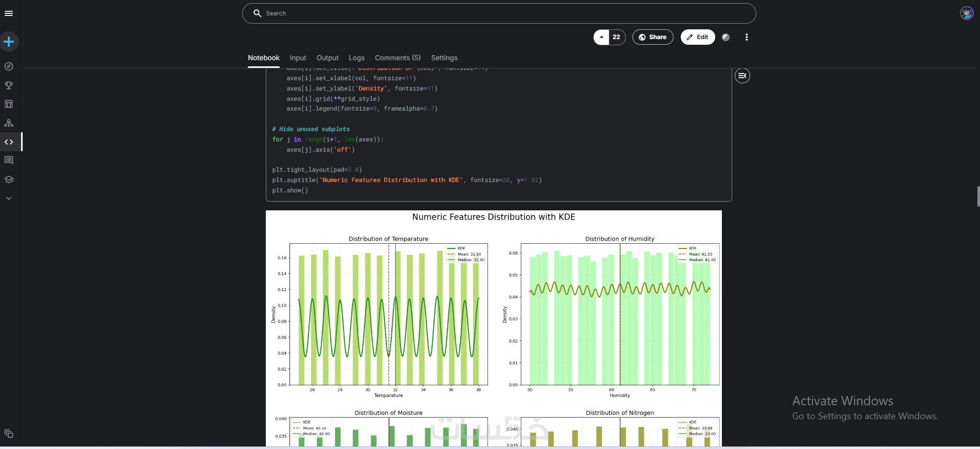Click into the Search field
Image resolution: width=980 pixels, height=449 pixels.
point(499,13)
